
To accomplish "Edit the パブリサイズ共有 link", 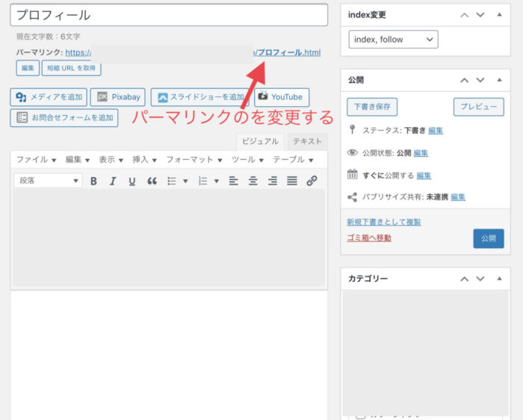I will (458, 197).
